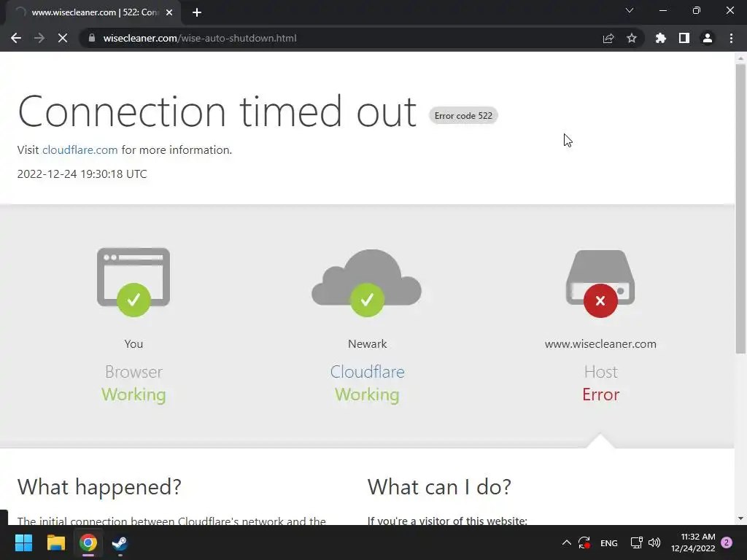This screenshot has height=560, width=747.
Task: Open a new browser tab
Action: click(197, 12)
